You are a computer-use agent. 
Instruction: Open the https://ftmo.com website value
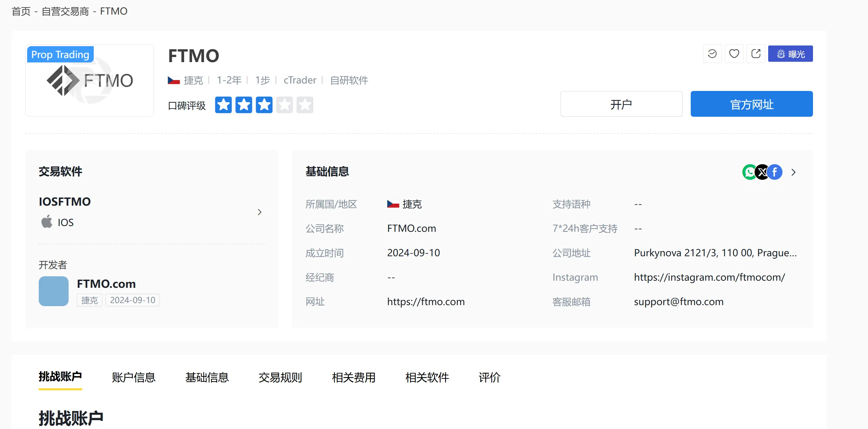(x=426, y=302)
